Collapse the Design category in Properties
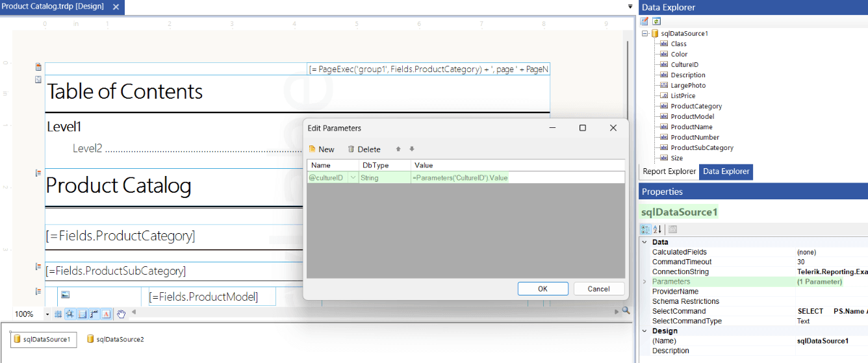The height and width of the screenshot is (363, 868). click(645, 331)
